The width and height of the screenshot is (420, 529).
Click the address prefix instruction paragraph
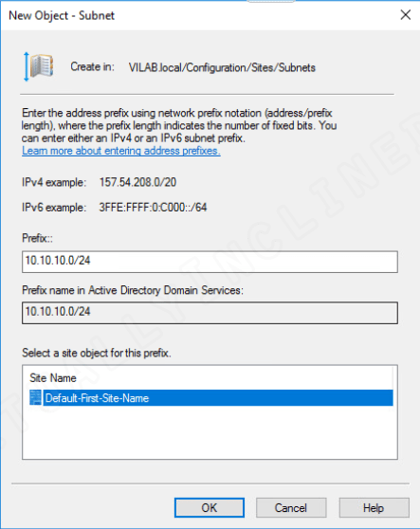179,125
